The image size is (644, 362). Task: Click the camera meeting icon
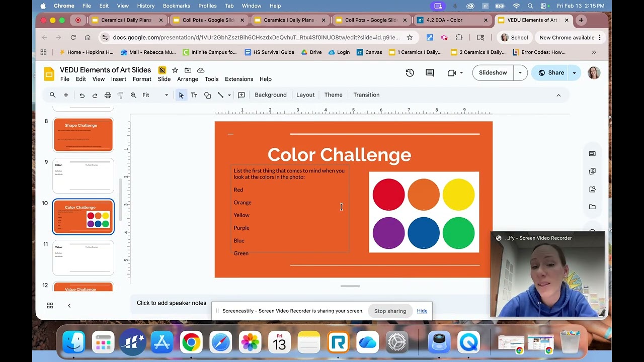click(451, 73)
